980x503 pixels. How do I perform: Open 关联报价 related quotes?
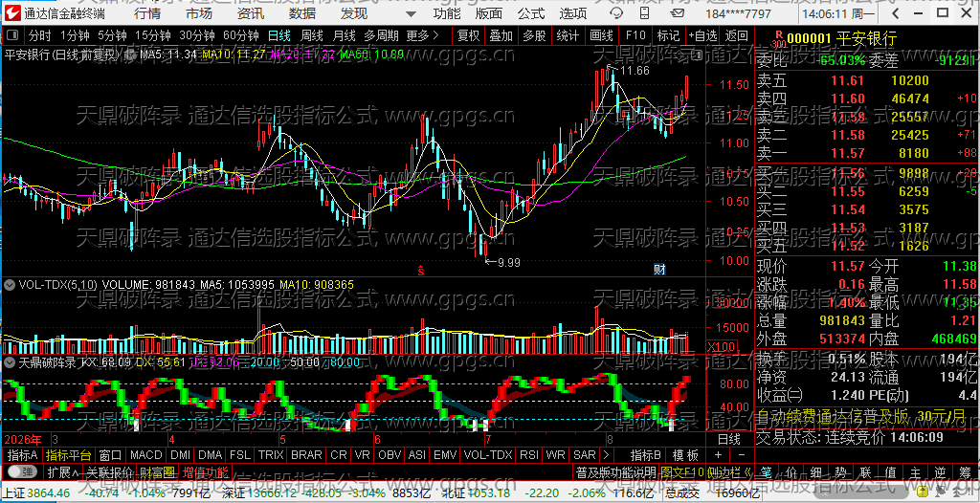(x=110, y=471)
